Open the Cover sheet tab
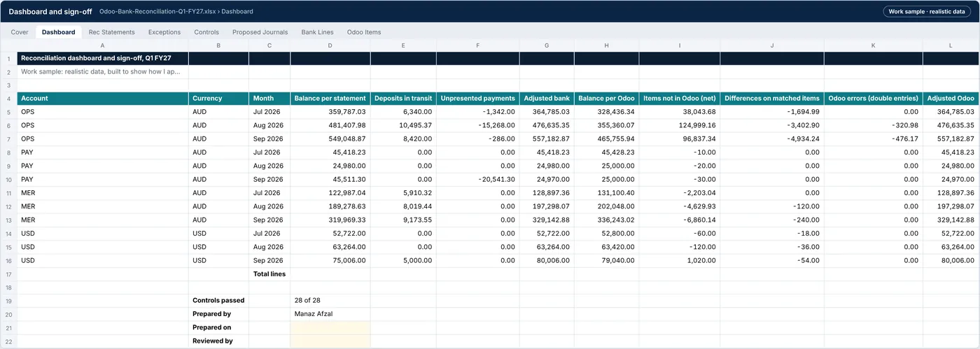The image size is (980, 349). coord(20,32)
